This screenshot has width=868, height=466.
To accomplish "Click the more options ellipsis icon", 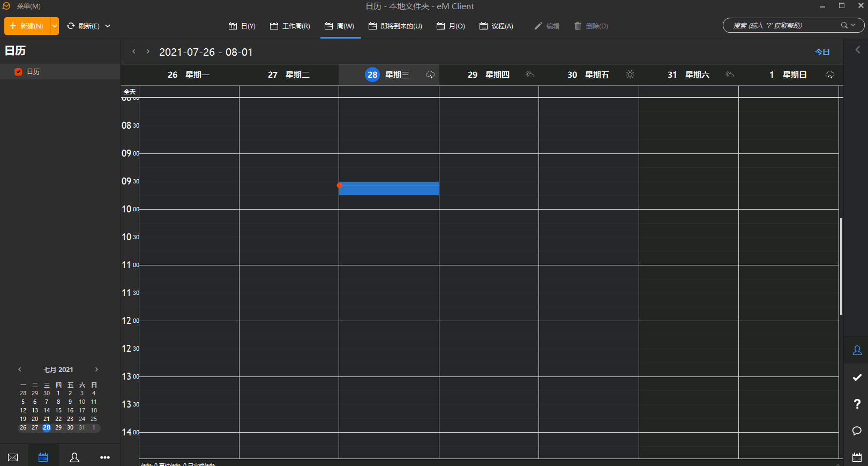I will [105, 457].
